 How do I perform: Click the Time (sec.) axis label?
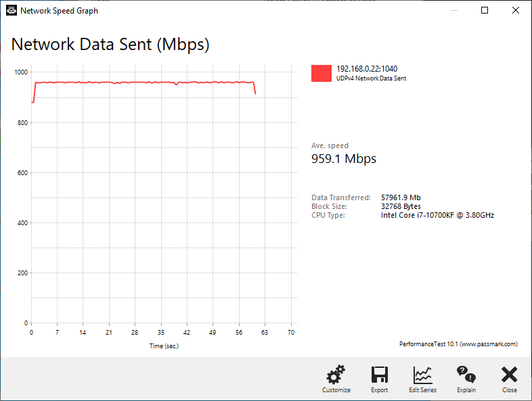(164, 346)
